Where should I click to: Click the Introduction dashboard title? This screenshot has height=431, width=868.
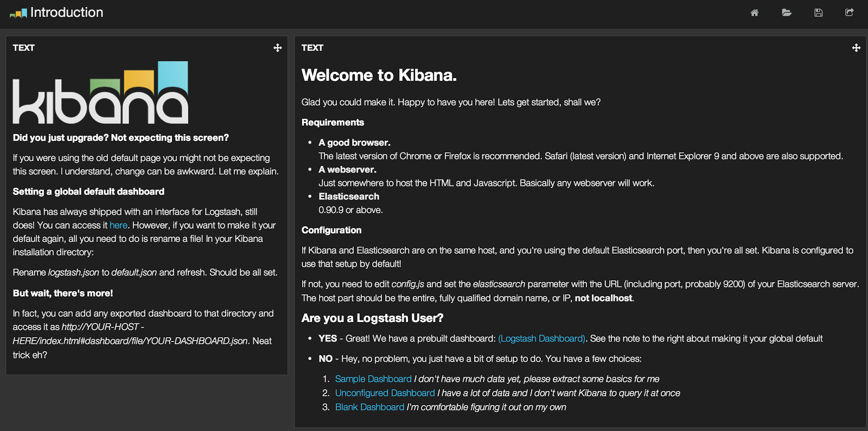click(x=67, y=12)
